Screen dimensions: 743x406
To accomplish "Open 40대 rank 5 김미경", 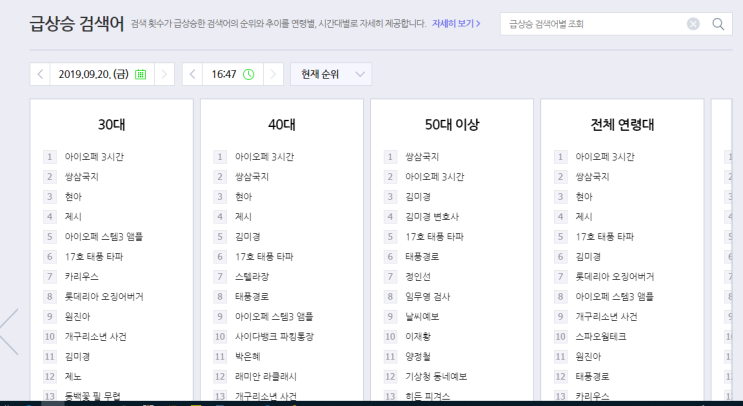I will pyautogui.click(x=247, y=236).
